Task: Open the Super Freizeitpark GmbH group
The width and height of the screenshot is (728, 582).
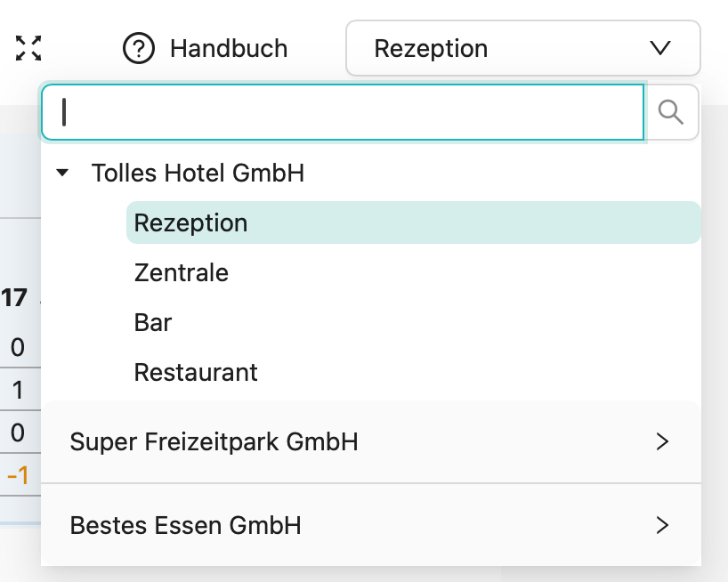Action: pos(214,441)
